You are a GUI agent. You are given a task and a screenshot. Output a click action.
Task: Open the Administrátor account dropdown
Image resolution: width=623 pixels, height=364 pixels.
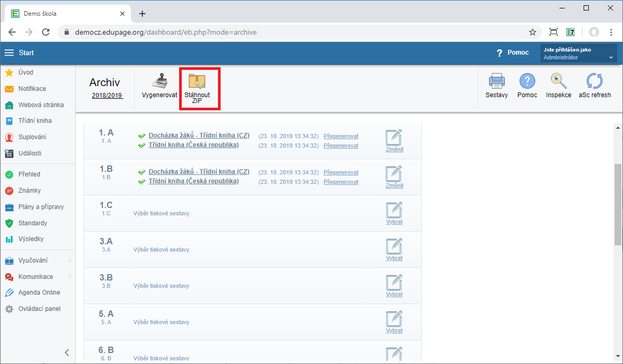(x=578, y=53)
